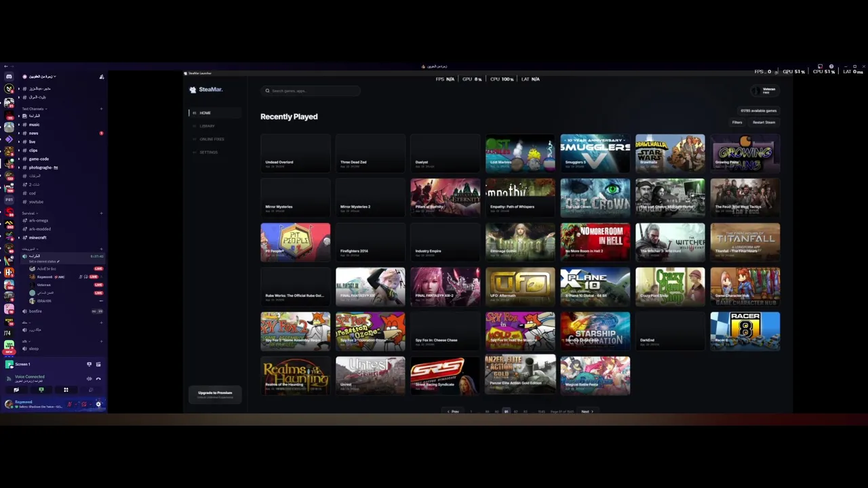868x488 pixels.
Task: Click the icon next to stop streaming
Action: pyautogui.click(x=98, y=364)
